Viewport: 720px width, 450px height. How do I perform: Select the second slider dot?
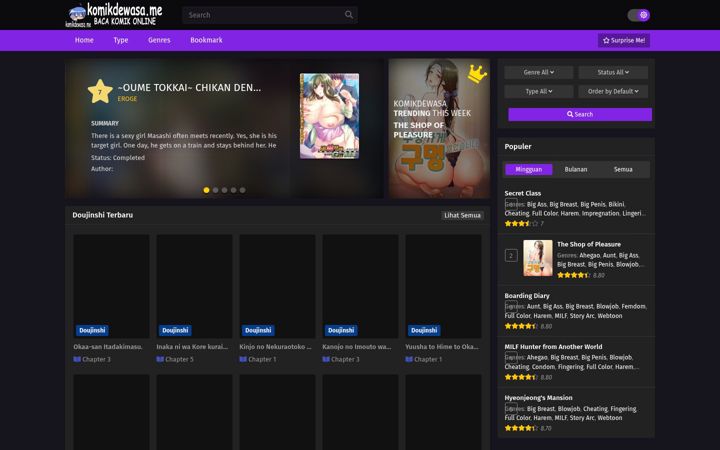click(x=215, y=190)
